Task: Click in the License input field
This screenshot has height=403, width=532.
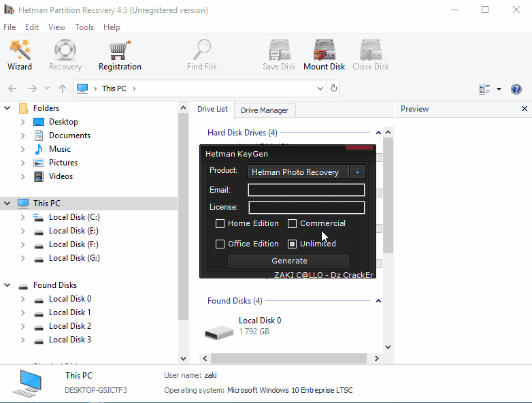Action: 306,208
